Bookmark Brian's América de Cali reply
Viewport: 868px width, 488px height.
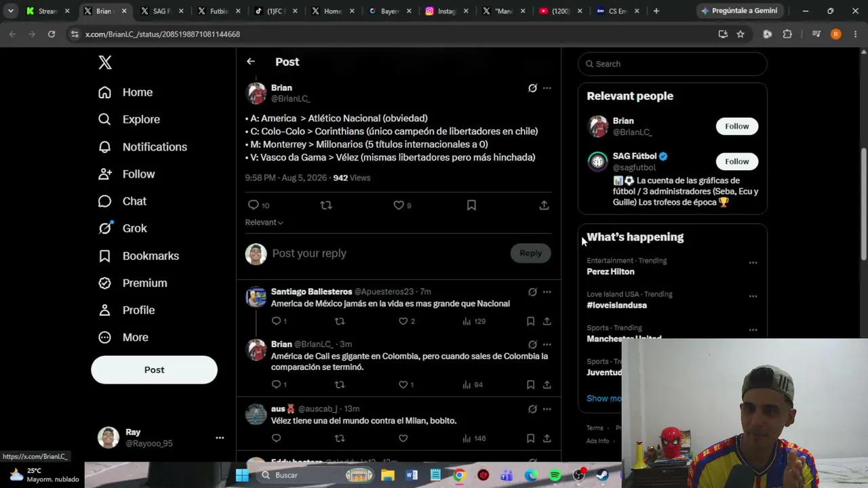(530, 385)
